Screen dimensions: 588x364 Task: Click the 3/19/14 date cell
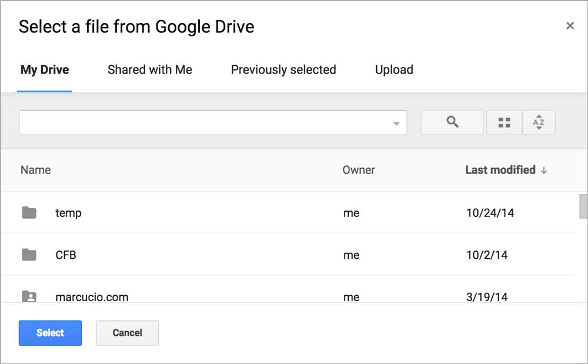[487, 297]
